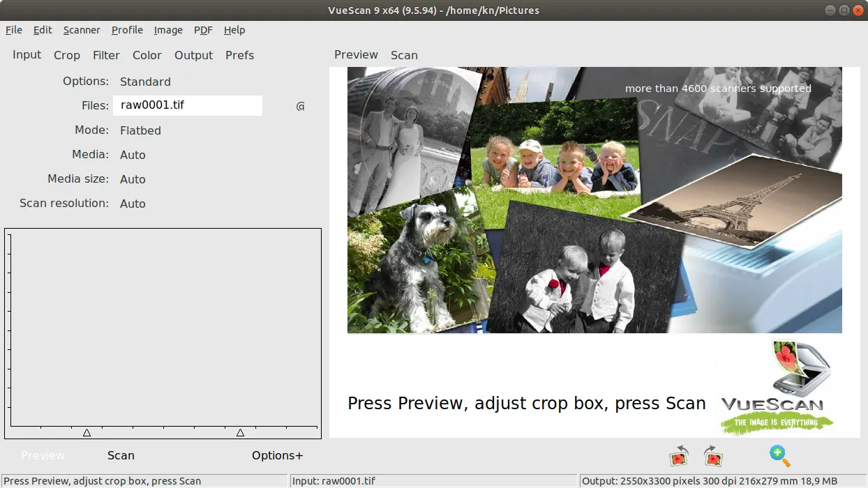Open the Media size dropdown
Screen dimensions: 868x488
[133, 179]
